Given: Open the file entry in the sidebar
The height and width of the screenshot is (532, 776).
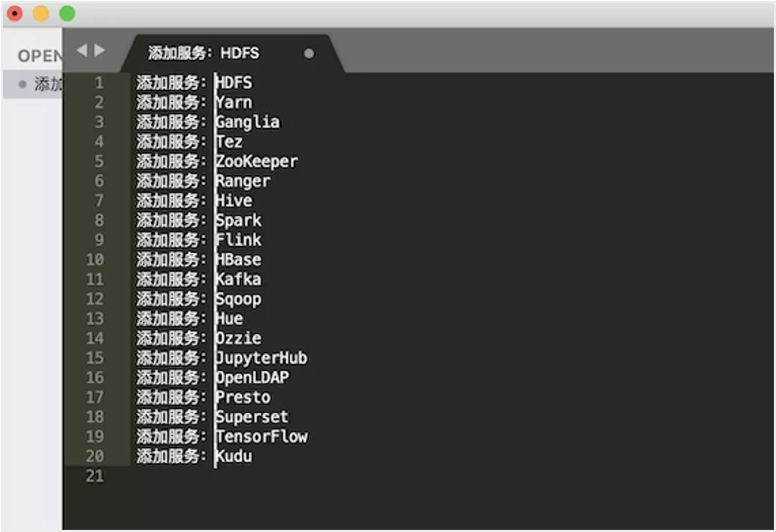Looking at the screenshot, I should pyautogui.click(x=33, y=84).
